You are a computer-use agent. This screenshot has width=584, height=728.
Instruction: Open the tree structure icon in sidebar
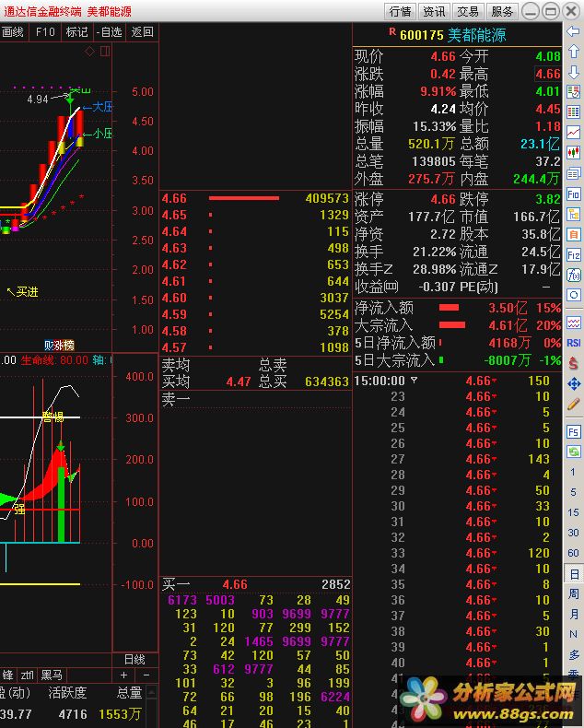click(x=573, y=214)
